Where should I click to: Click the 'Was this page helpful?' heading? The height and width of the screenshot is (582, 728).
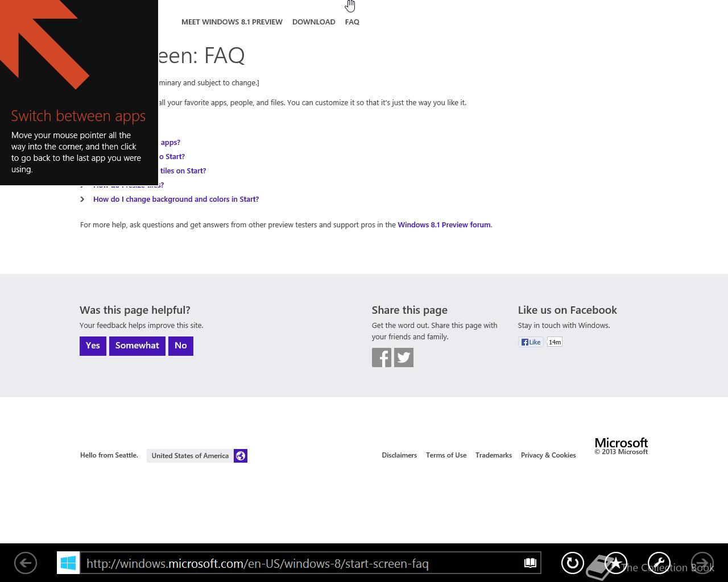[x=135, y=310]
